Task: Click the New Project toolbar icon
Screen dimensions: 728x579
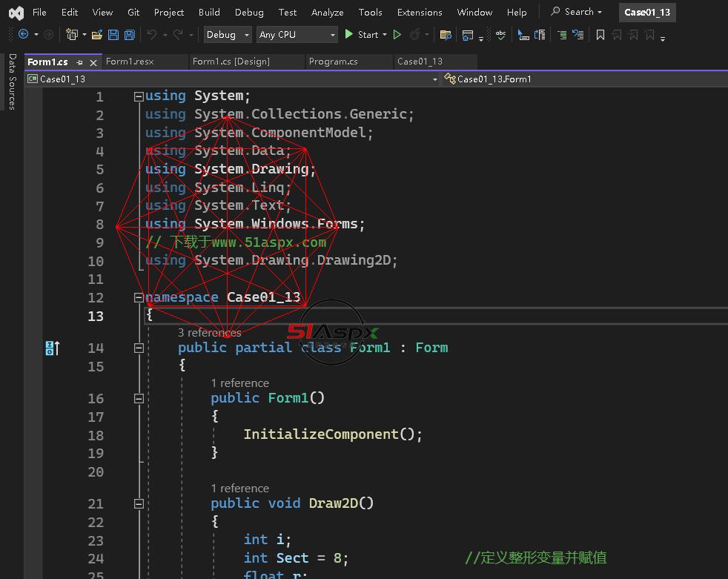Action: [72, 34]
